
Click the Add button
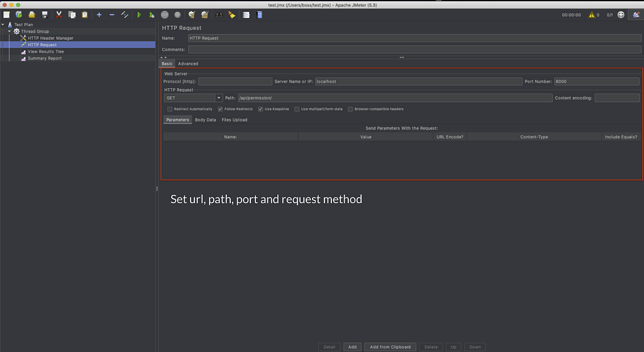[x=352, y=347]
